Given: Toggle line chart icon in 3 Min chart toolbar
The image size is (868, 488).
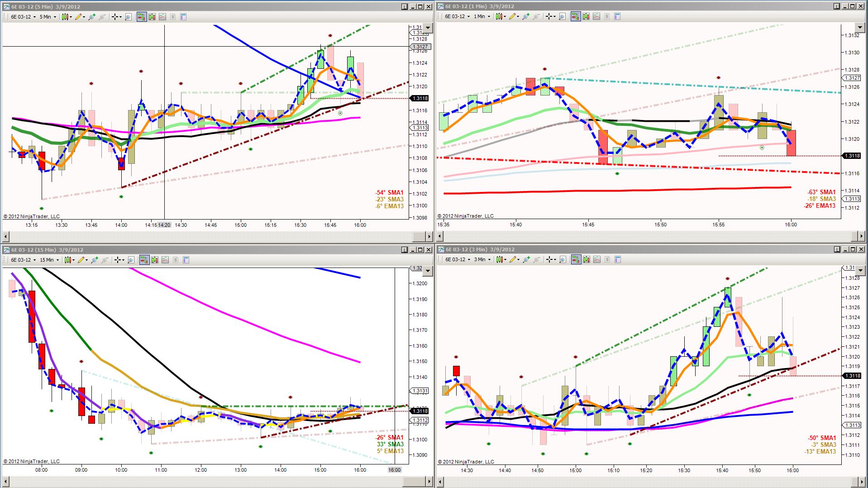Looking at the screenshot, I should pyautogui.click(x=596, y=259).
